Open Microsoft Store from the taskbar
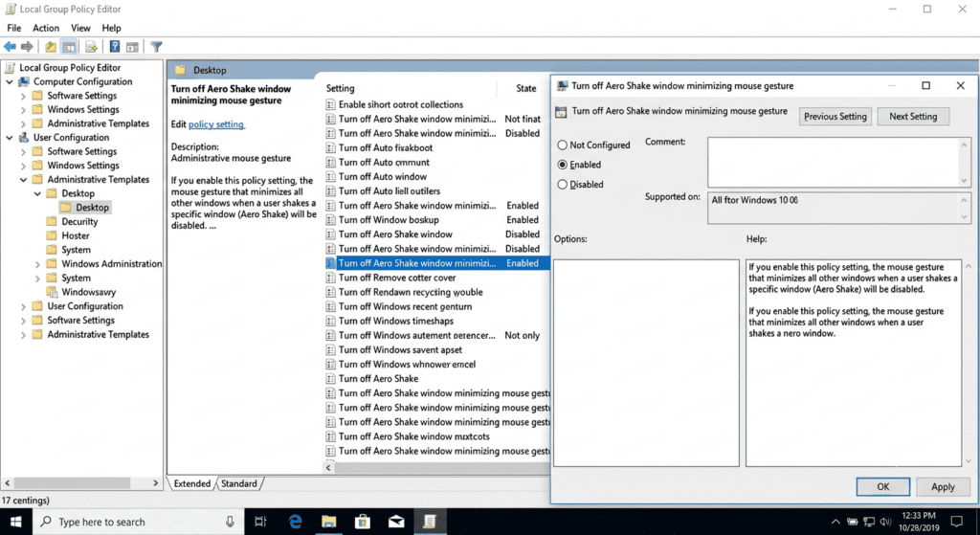Viewport: 980px width, 535px height. click(363, 522)
